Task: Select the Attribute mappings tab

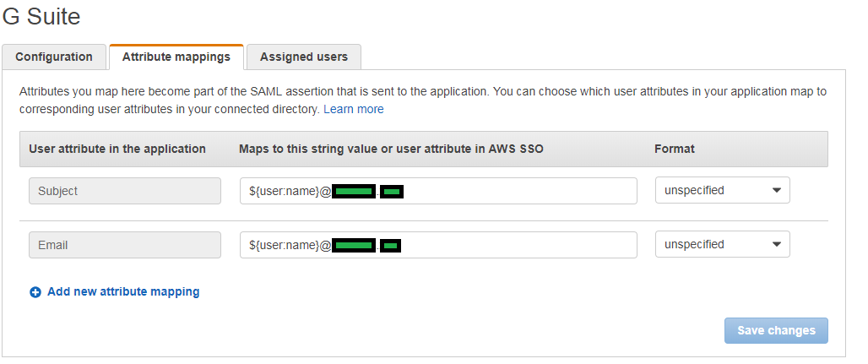Action: tap(176, 57)
